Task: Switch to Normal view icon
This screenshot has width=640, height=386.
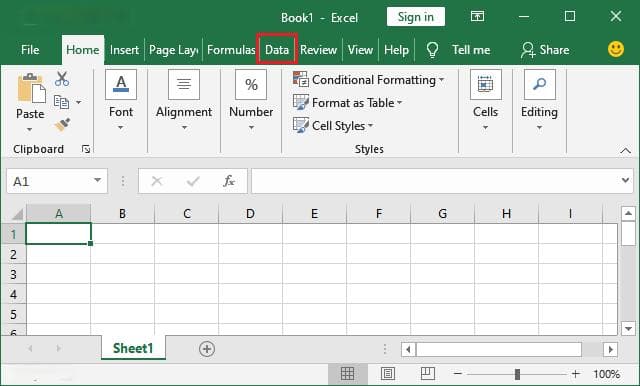Action: coord(347,374)
